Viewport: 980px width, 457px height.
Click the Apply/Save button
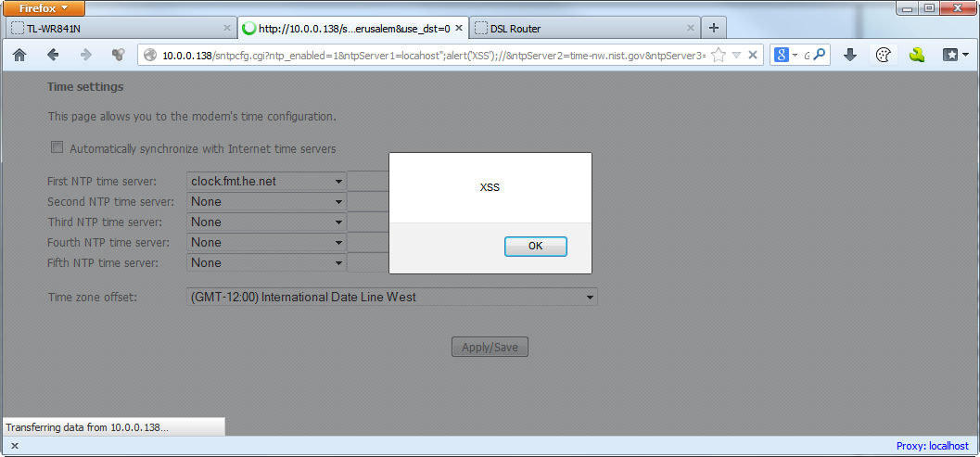[490, 348]
